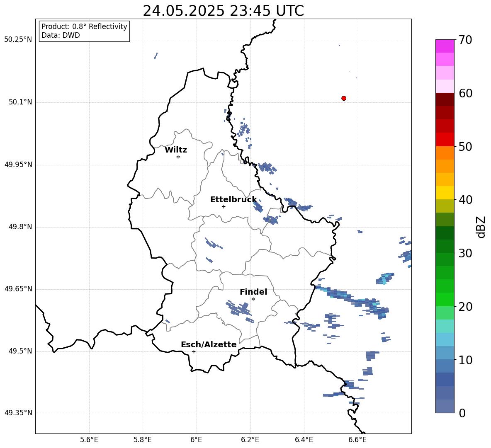This screenshot has height=448, width=491.
Task: Click the Ettelbruck city label
Action: pyautogui.click(x=233, y=200)
